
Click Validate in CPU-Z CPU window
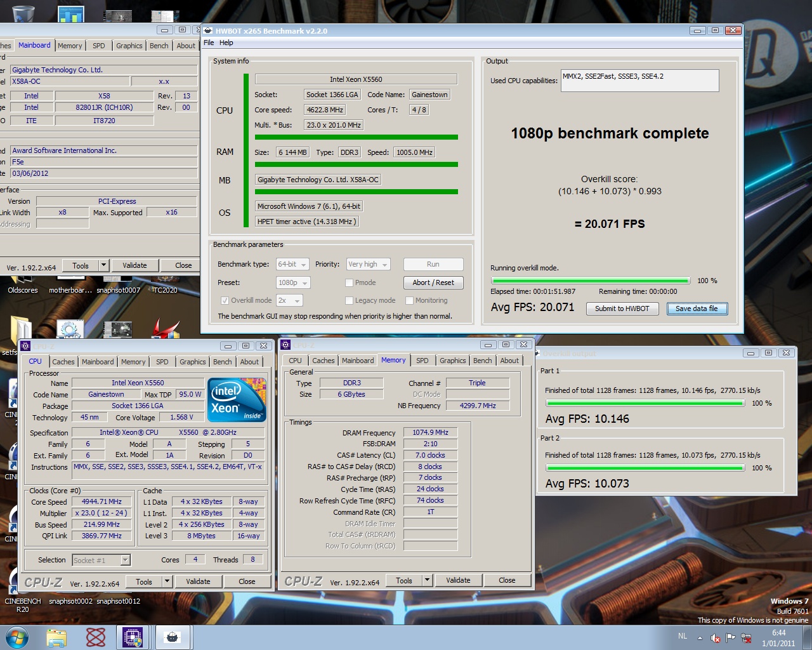pyautogui.click(x=198, y=581)
